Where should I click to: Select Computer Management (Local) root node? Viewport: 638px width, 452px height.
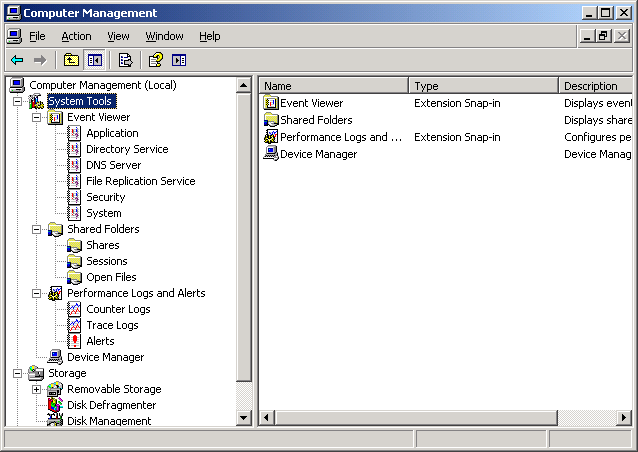point(103,85)
